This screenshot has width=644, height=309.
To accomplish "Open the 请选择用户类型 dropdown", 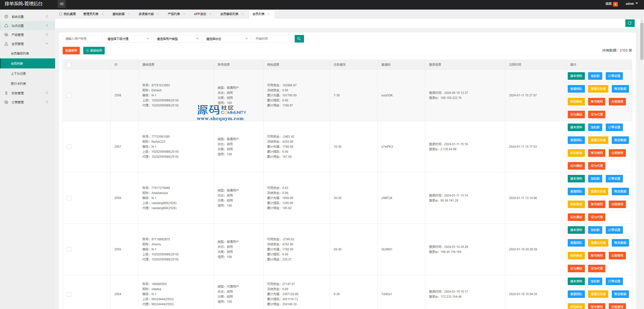I will tap(178, 39).
